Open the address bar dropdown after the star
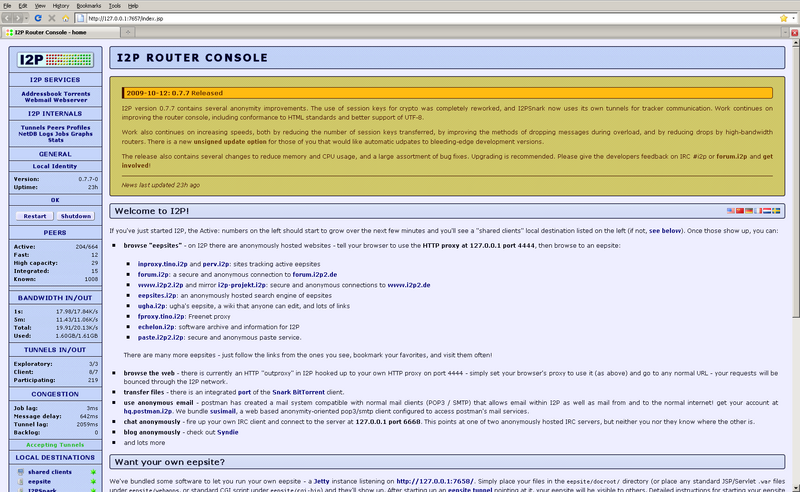Screen dimensions: 800x492 point(794,18)
